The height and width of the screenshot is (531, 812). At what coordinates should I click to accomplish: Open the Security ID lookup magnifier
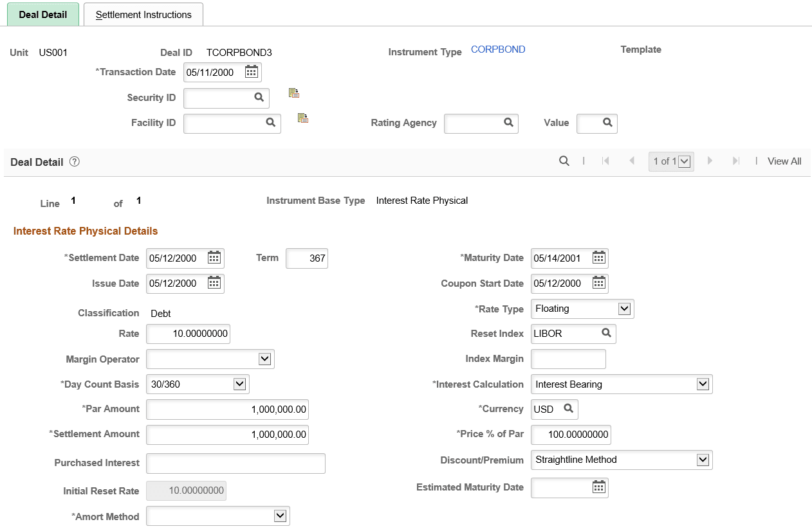[x=259, y=98]
